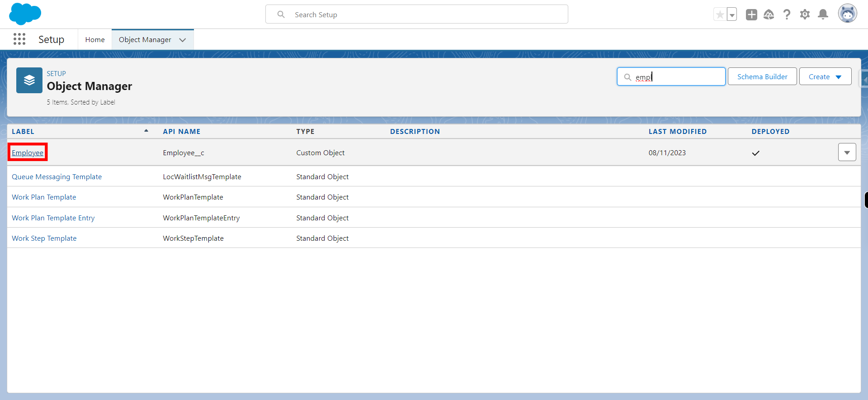The height and width of the screenshot is (400, 868).
Task: Switch to the Home tab
Action: click(95, 40)
